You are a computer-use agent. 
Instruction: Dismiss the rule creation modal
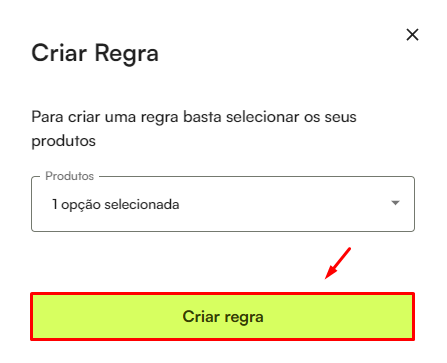pyautogui.click(x=412, y=35)
